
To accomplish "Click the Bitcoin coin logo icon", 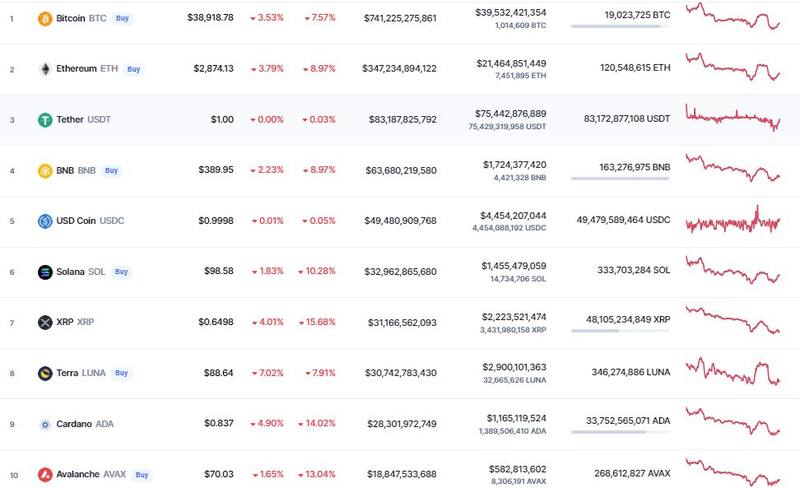I will pyautogui.click(x=44, y=18).
